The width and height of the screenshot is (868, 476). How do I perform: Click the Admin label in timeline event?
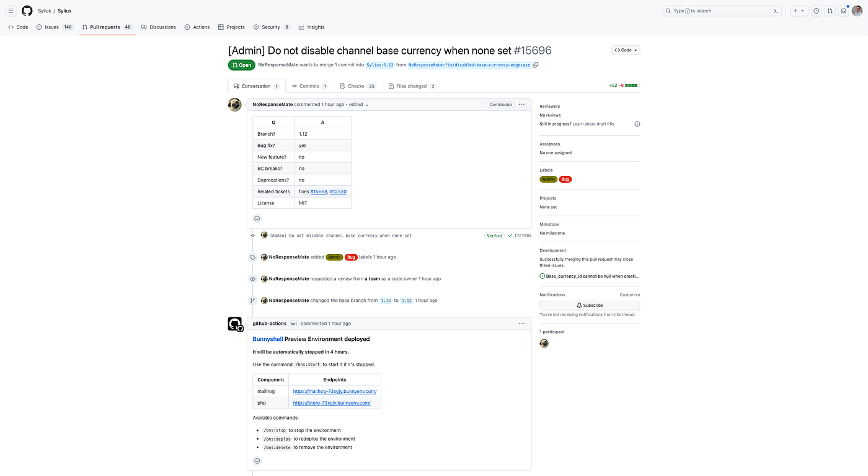pos(334,257)
